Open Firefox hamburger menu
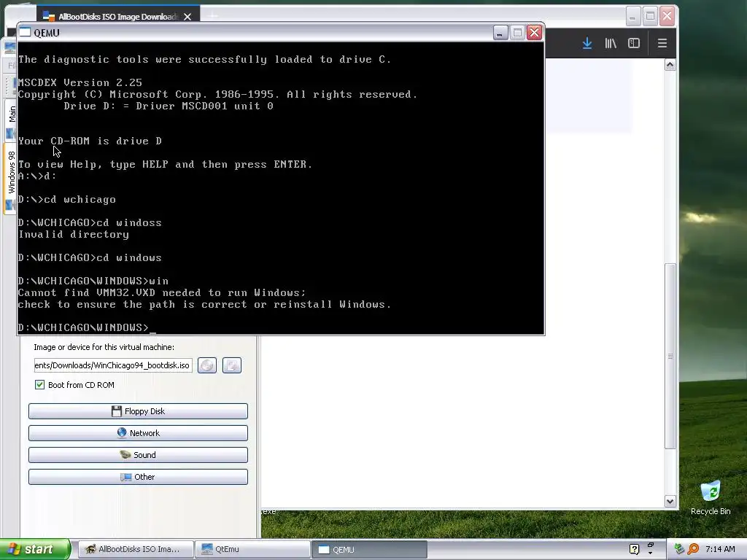The image size is (747, 560). (662, 43)
